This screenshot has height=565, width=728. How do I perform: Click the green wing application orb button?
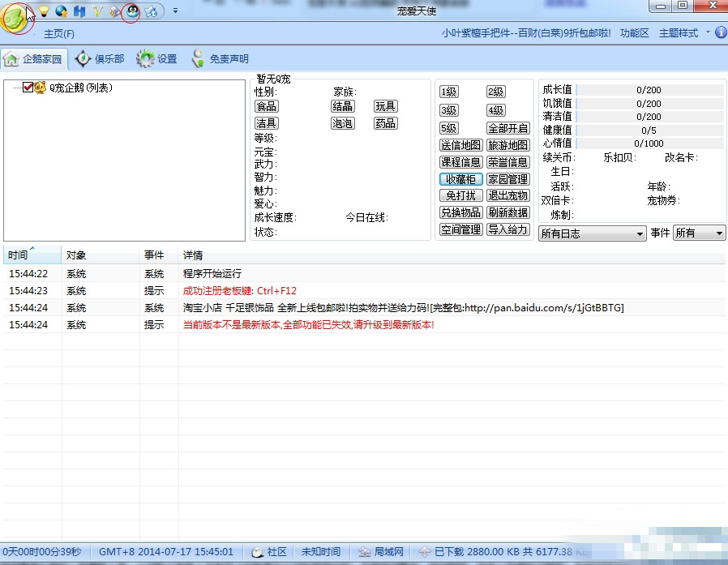(x=15, y=18)
